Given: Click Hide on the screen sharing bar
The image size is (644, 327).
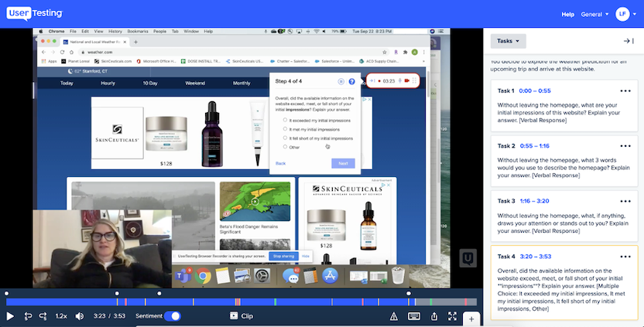Looking at the screenshot, I should click(306, 256).
